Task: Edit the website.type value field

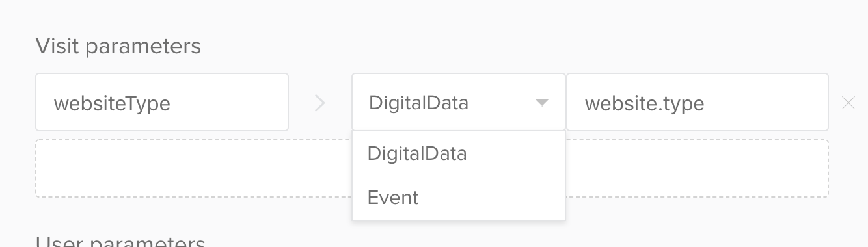Action: coord(697,102)
